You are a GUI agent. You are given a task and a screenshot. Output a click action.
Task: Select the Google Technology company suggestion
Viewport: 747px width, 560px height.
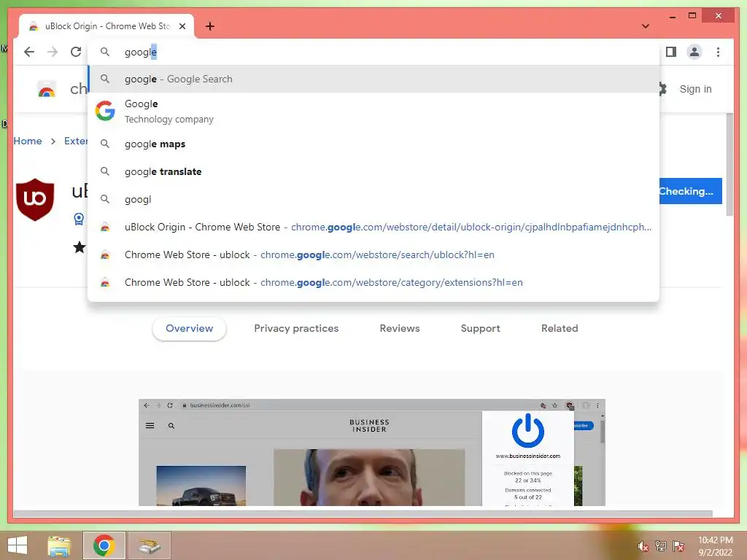(x=373, y=111)
